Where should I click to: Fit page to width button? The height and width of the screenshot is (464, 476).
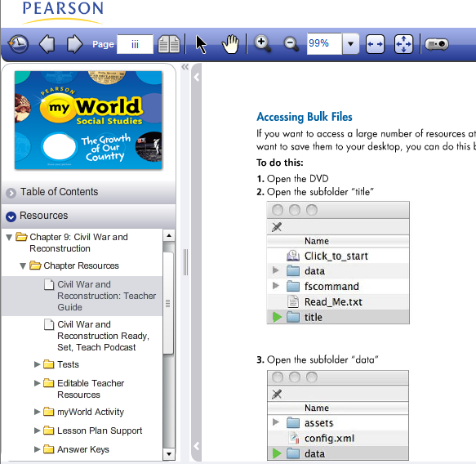tap(375, 44)
